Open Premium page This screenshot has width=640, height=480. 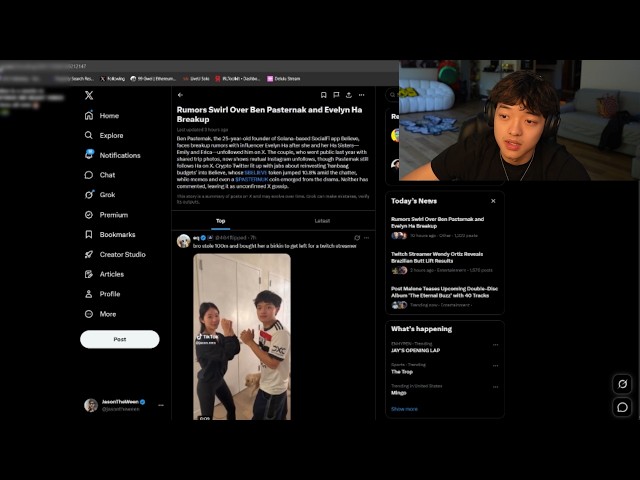point(106,215)
